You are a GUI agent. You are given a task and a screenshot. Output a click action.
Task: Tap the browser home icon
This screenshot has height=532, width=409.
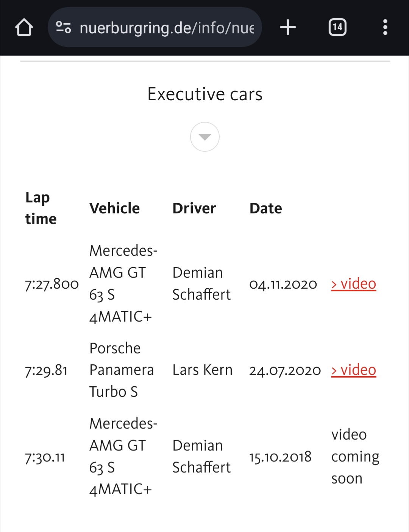[24, 28]
